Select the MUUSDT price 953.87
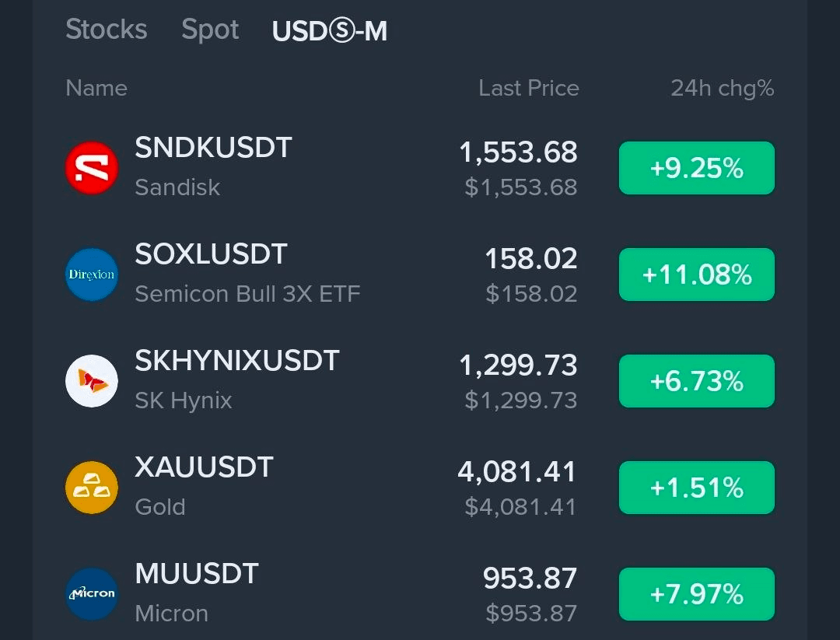 pyautogui.click(x=530, y=578)
